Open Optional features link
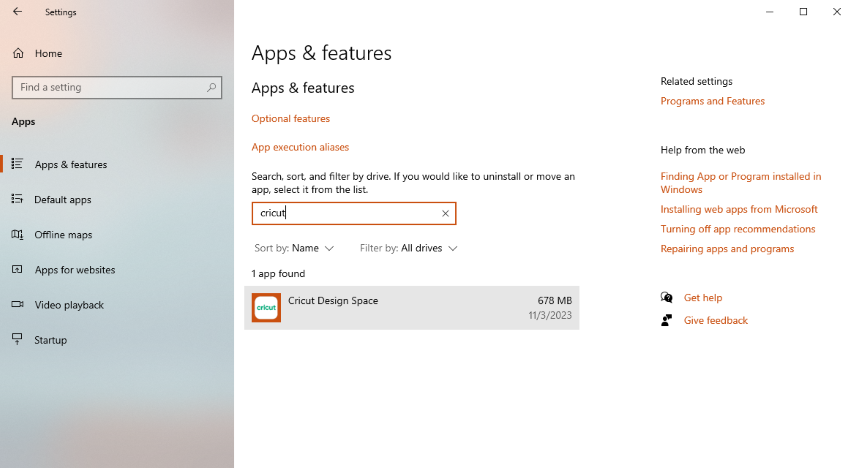The width and height of the screenshot is (854, 468). 290,119
